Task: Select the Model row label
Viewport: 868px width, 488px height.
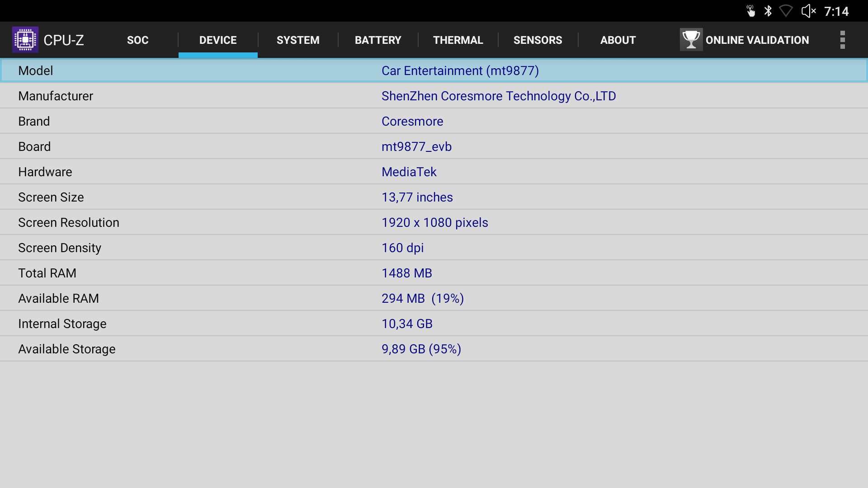Action: tap(36, 71)
